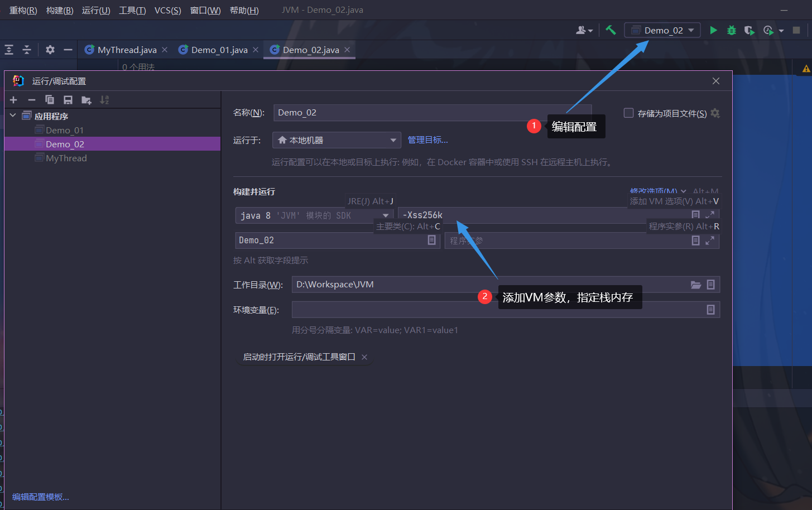Add new configuration with plus icon
Viewport: 812px width, 510px height.
(x=14, y=100)
